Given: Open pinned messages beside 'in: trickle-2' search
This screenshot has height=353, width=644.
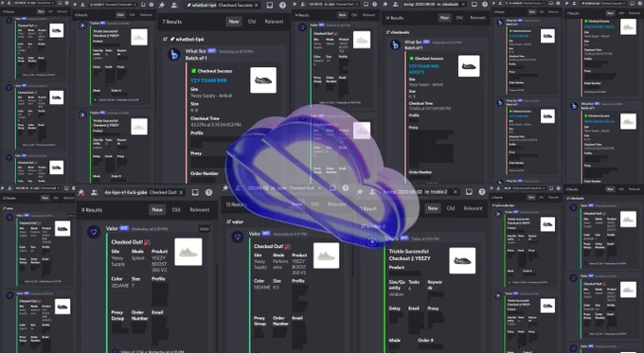Looking at the screenshot, I should 360,192.
